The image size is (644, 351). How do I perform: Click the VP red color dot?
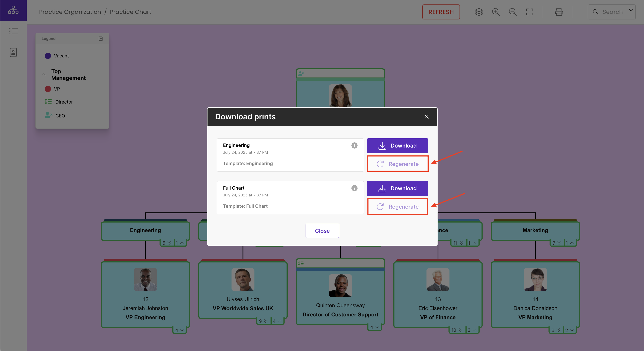(x=48, y=89)
